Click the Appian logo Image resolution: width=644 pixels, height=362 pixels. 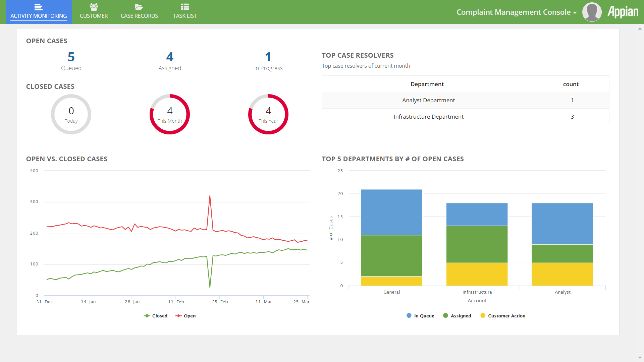pyautogui.click(x=623, y=12)
